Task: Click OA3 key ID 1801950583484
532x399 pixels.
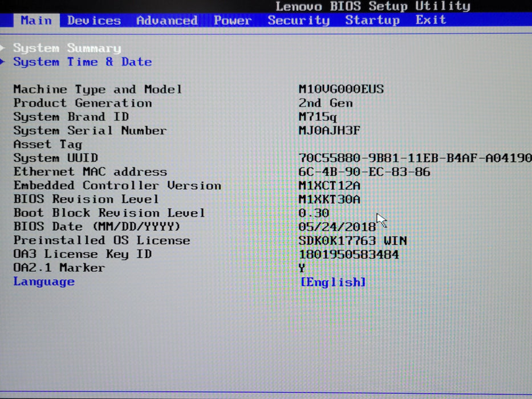Action: pos(348,254)
